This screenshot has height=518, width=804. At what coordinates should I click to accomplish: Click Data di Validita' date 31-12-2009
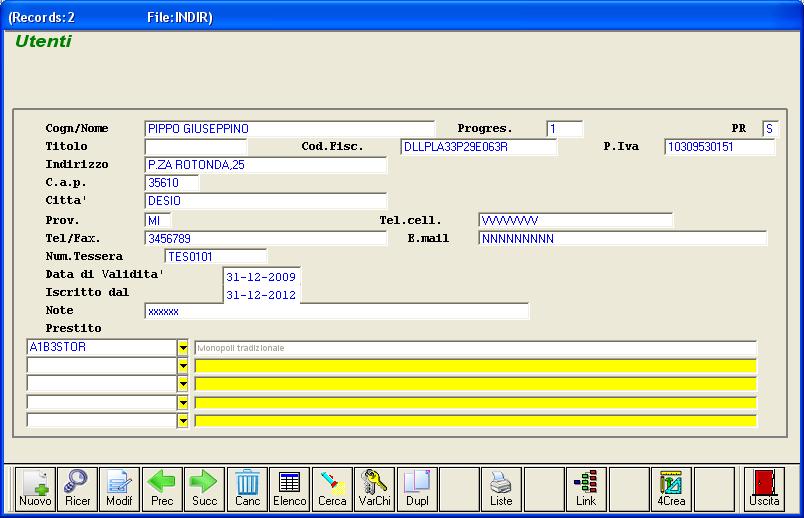point(261,277)
